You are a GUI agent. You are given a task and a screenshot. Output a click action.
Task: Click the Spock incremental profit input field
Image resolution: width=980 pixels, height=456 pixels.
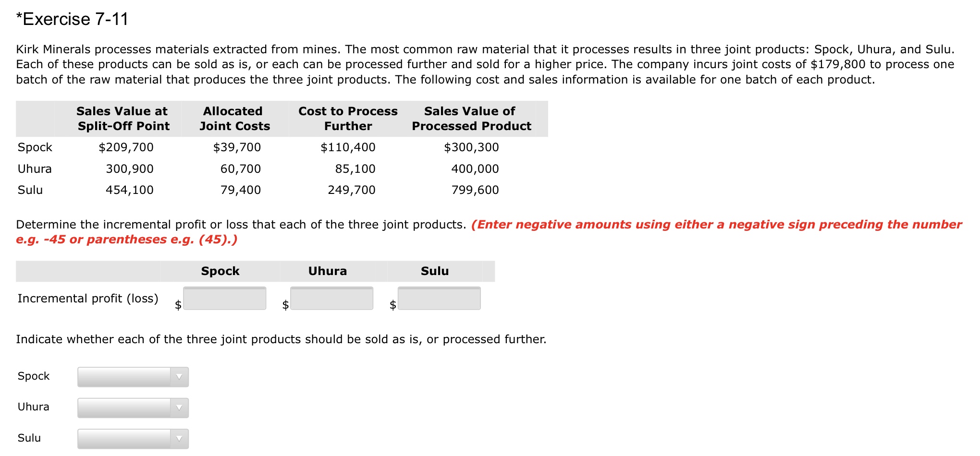tap(225, 298)
